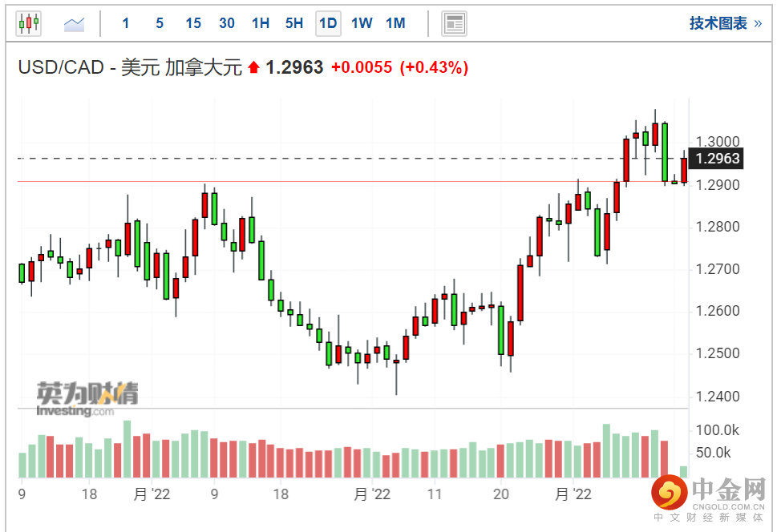Click the red up-arrow price indicator
777x532 pixels.
pos(254,68)
